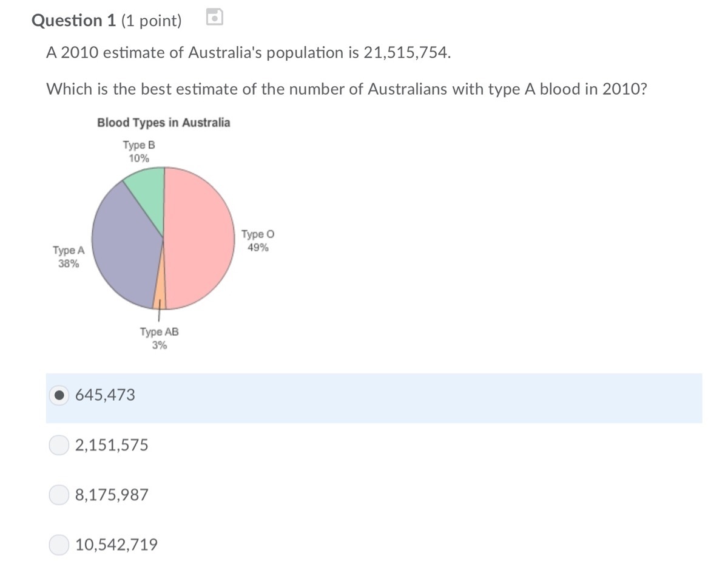This screenshot has width=728, height=561.
Task: Pick the 8,175,987 radio button
Action: tap(59, 495)
